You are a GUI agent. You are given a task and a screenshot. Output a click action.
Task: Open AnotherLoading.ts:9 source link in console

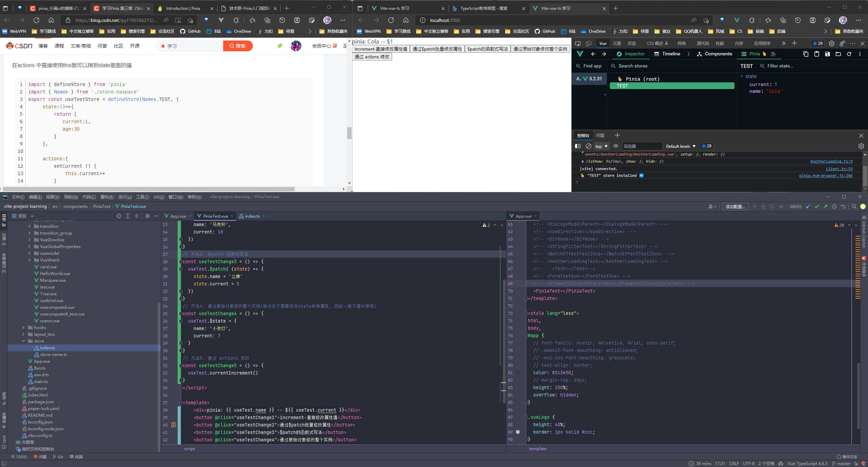coord(831,162)
